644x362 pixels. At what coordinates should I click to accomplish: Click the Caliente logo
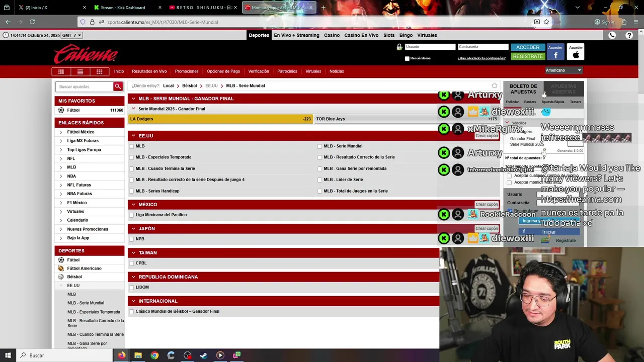pos(86,54)
